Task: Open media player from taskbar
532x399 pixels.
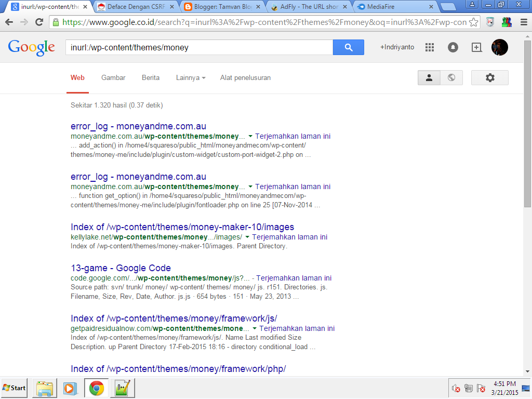Action: pos(70,388)
